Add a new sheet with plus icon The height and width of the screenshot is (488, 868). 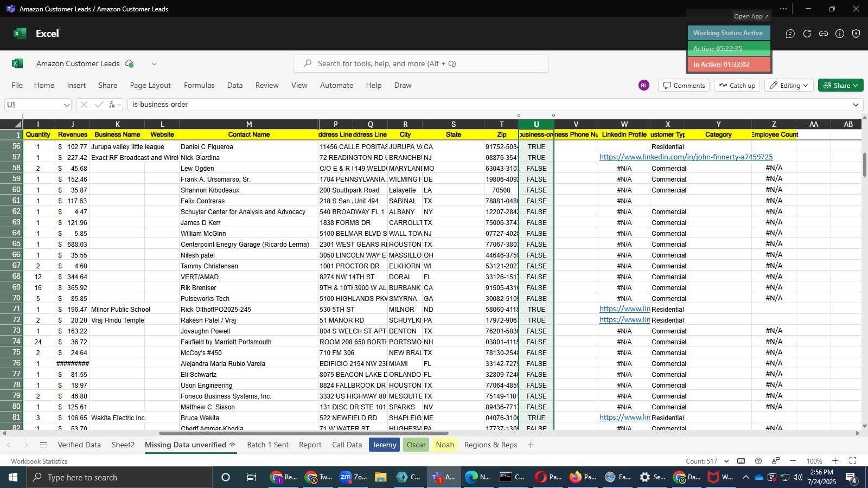[531, 445]
